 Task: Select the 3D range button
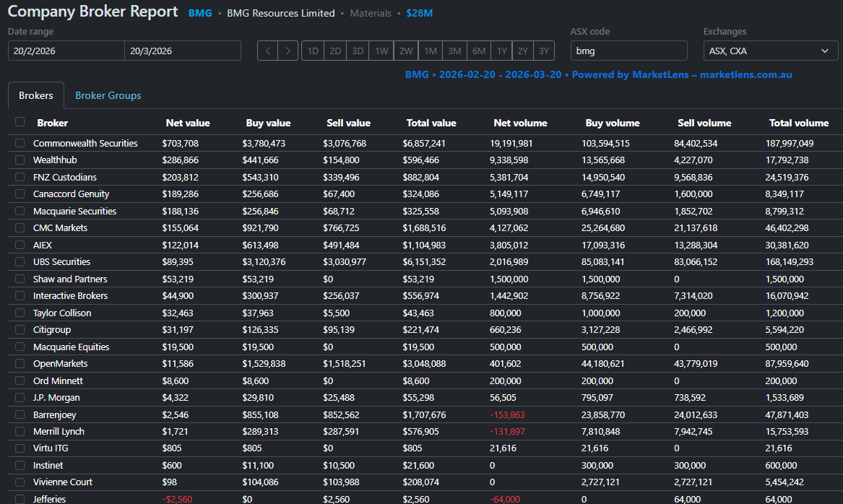[358, 51]
